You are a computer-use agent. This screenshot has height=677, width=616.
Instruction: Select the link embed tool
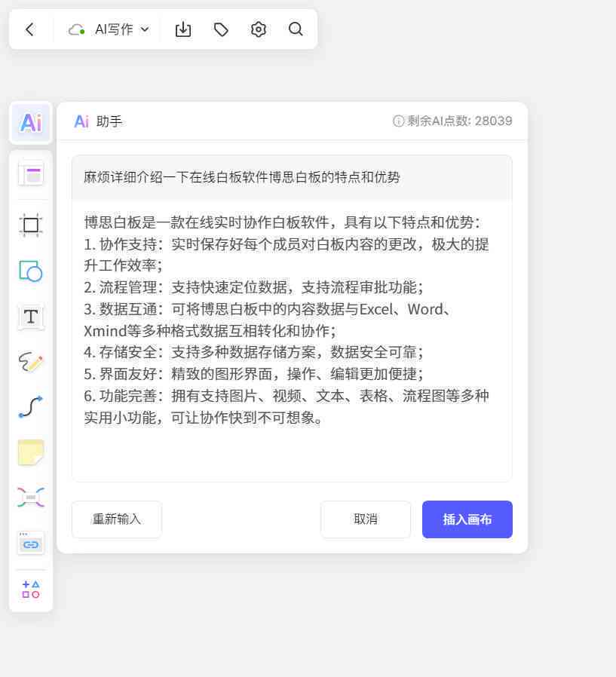point(31,543)
